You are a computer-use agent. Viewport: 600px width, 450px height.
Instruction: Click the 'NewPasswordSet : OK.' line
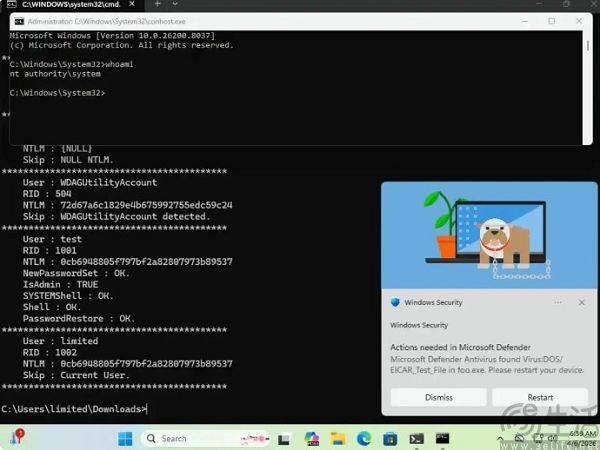[76, 273]
